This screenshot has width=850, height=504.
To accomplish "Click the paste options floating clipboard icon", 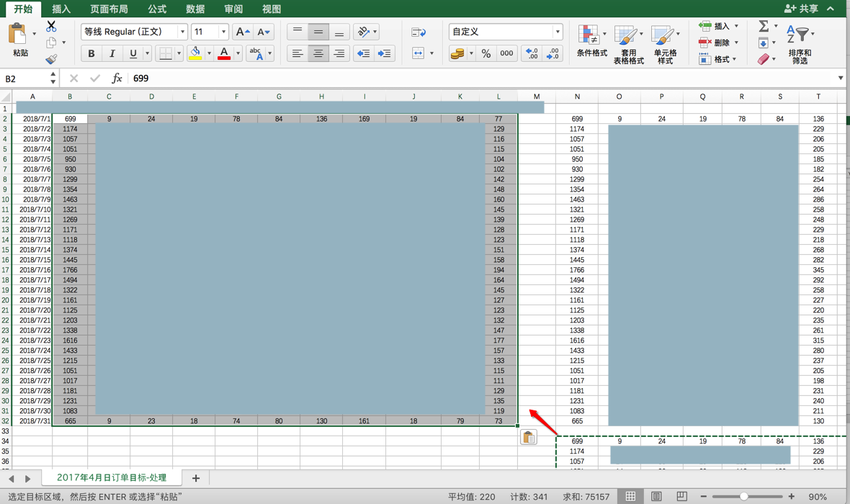I will [529, 437].
